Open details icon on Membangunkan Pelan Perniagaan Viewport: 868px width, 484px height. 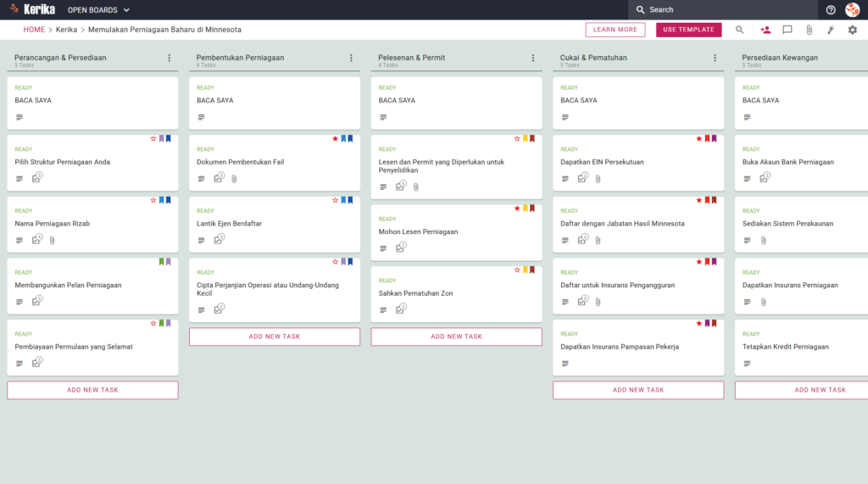coord(19,302)
